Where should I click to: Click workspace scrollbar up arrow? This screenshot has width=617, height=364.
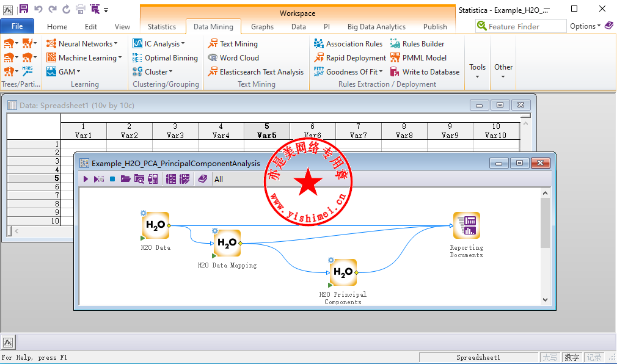pyautogui.click(x=545, y=193)
